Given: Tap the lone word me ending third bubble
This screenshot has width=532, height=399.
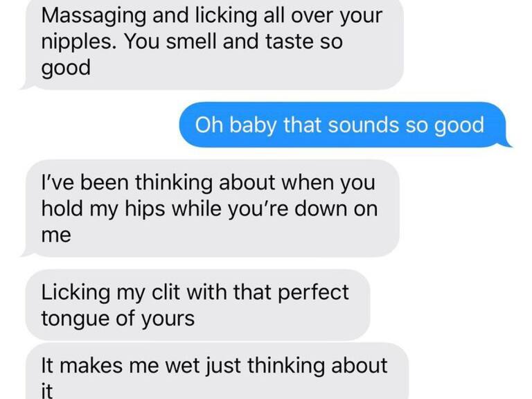Looking at the screenshot, I should 56,236.
